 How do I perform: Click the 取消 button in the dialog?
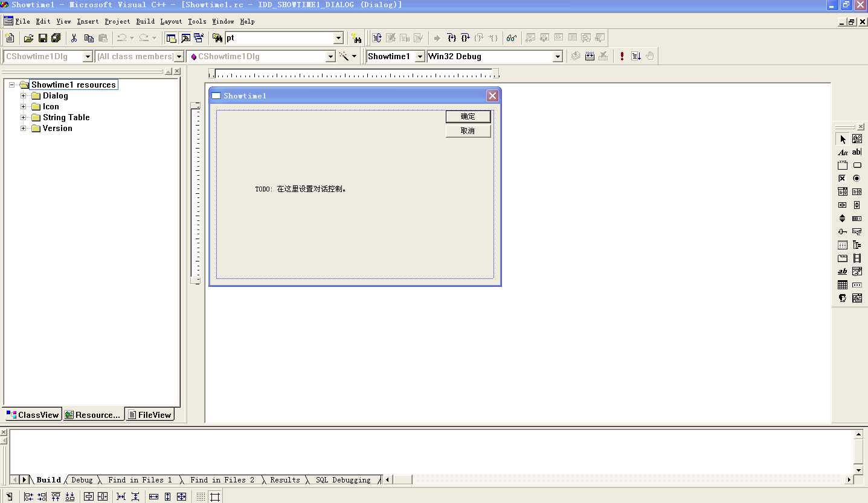pyautogui.click(x=468, y=131)
